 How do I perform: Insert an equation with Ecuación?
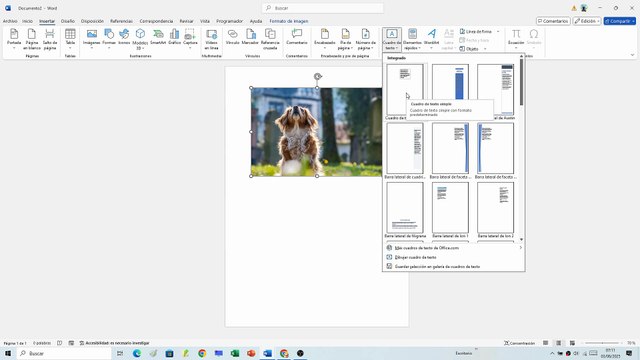(516, 39)
